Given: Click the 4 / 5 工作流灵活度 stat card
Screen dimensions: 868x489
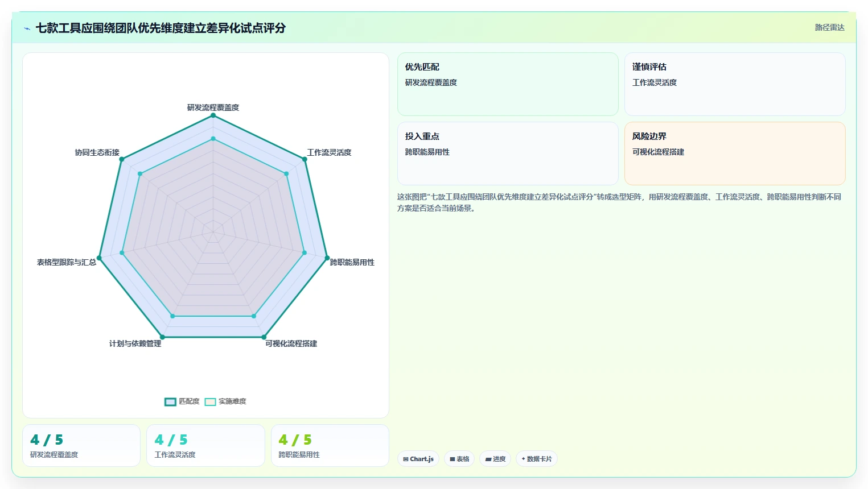Looking at the screenshot, I should 205,446.
